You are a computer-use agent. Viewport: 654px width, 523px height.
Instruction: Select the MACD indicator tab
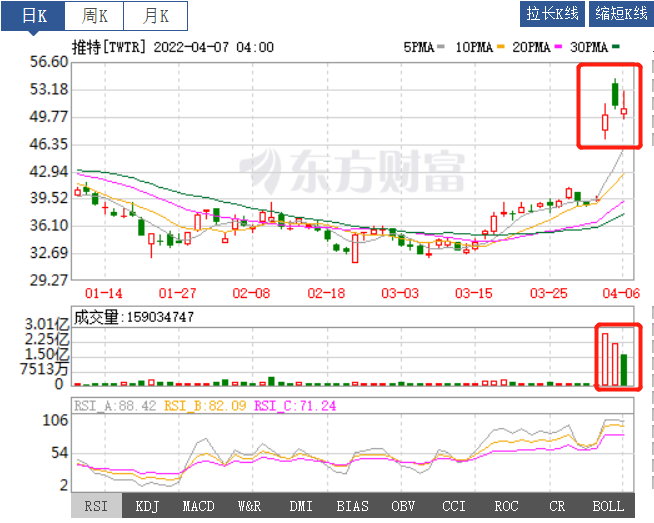click(x=199, y=505)
